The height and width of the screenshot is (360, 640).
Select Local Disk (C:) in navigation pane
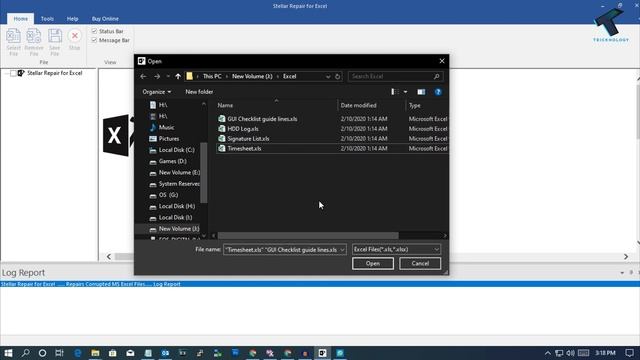[x=176, y=150]
